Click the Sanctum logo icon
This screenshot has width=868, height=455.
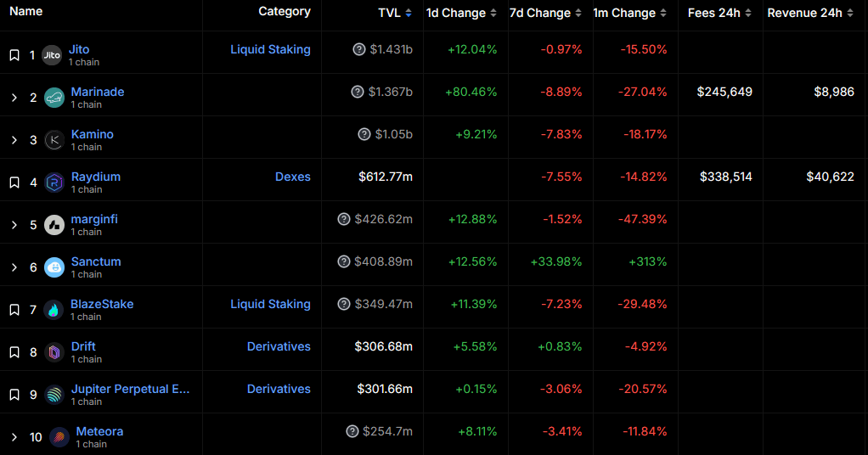click(54, 267)
